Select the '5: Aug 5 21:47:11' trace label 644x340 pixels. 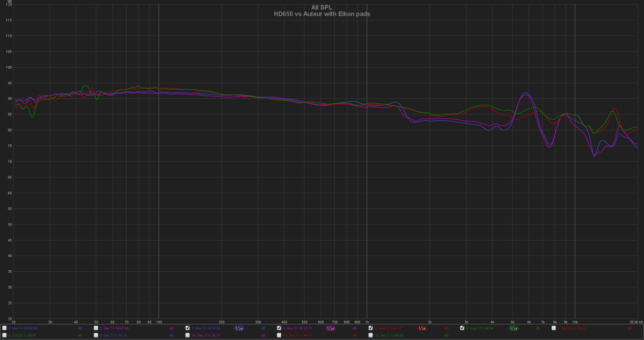388,328
